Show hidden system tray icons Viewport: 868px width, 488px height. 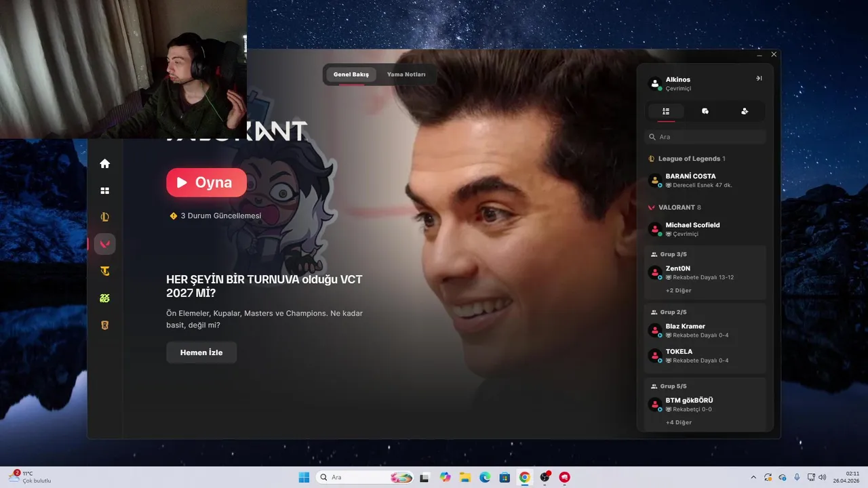753,477
